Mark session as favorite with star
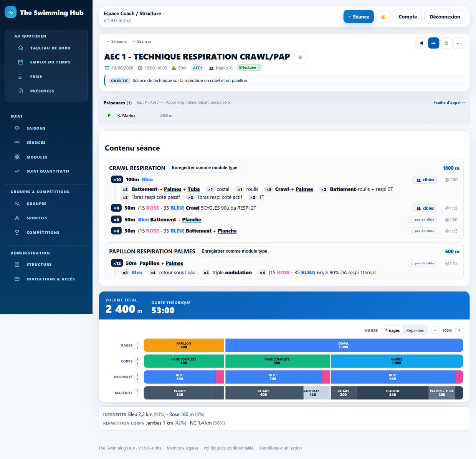Viewport: 476px width, 459px height. (x=300, y=57)
